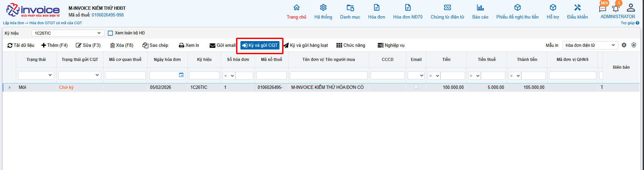Click the Tải dữ liệu refresh icon
Screen dimensions: 644x170
click(10, 45)
